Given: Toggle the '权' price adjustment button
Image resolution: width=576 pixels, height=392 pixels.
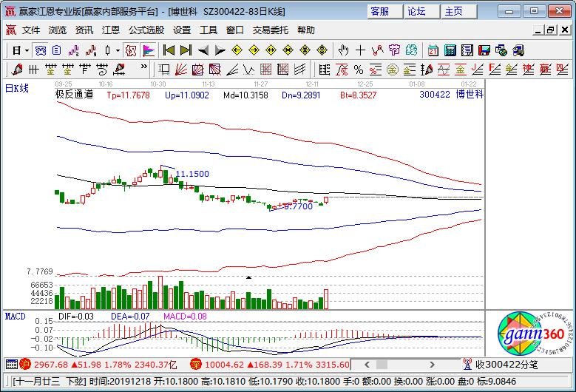Looking at the screenshot, I should click(131, 50).
